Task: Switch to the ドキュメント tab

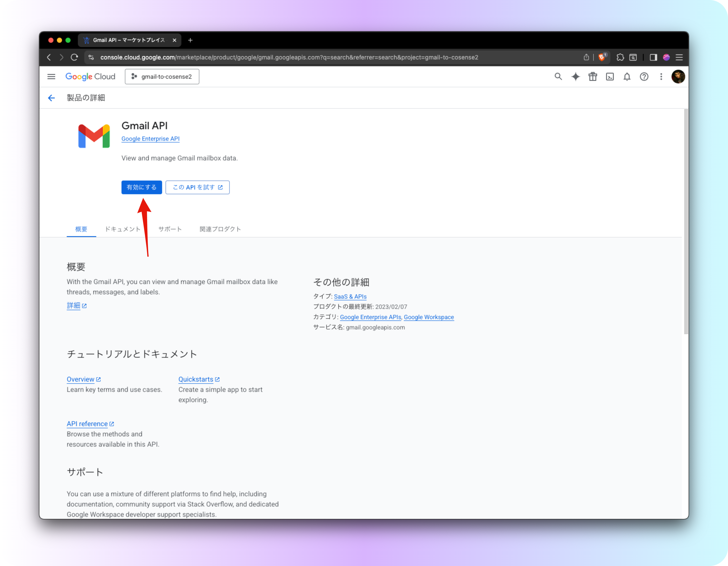Action: point(123,229)
